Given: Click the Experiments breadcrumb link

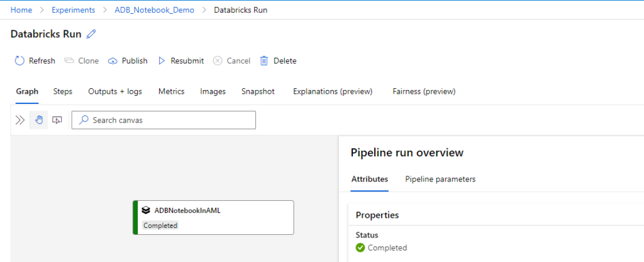Looking at the screenshot, I should point(73,10).
